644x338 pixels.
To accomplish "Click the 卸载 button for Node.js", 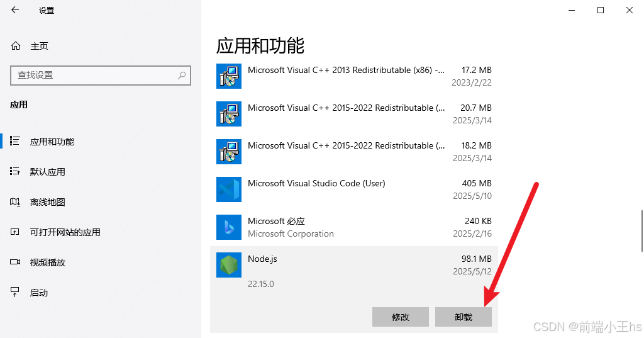I will (x=464, y=317).
